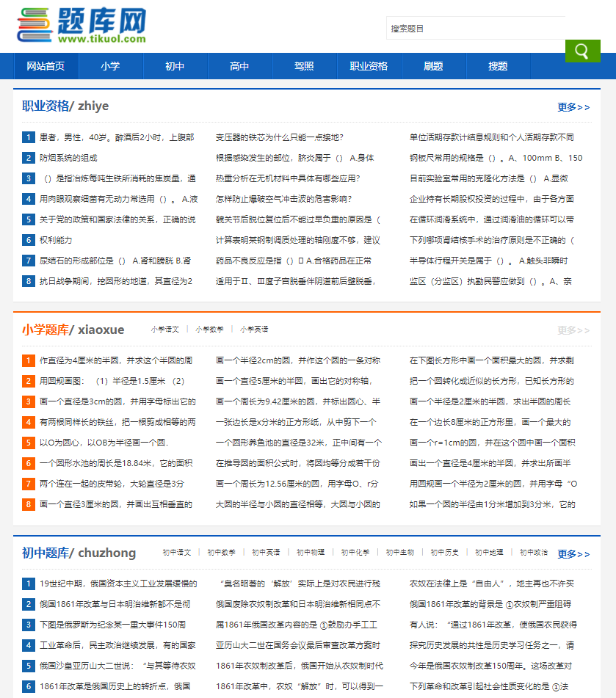This screenshot has width=616, height=698.
Task: Click 更多>> beside 初中题库
Action: [573, 556]
